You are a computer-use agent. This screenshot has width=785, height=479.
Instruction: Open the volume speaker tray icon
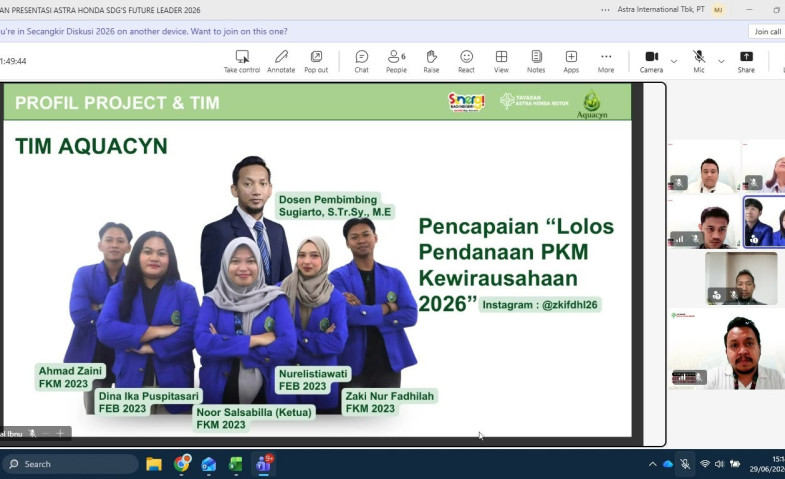719,464
